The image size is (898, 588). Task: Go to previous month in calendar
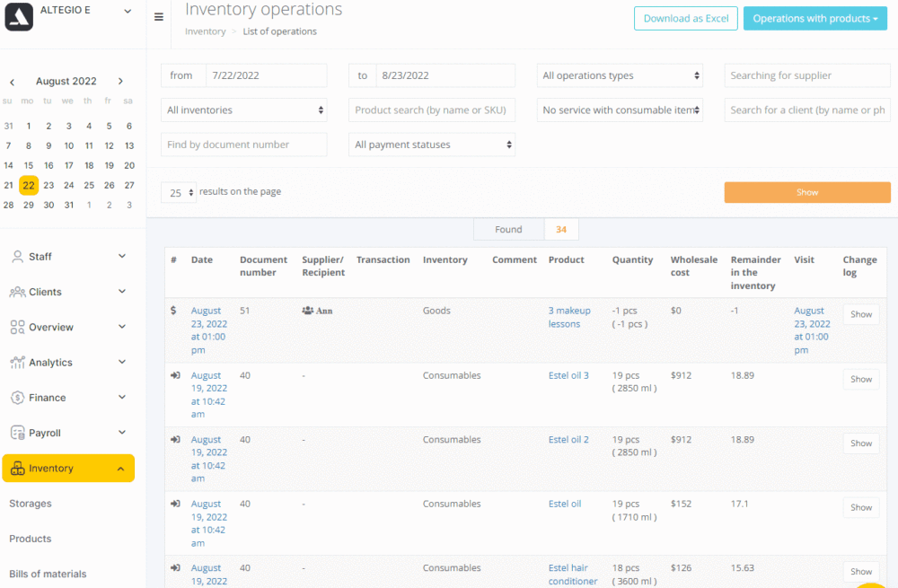coord(12,82)
